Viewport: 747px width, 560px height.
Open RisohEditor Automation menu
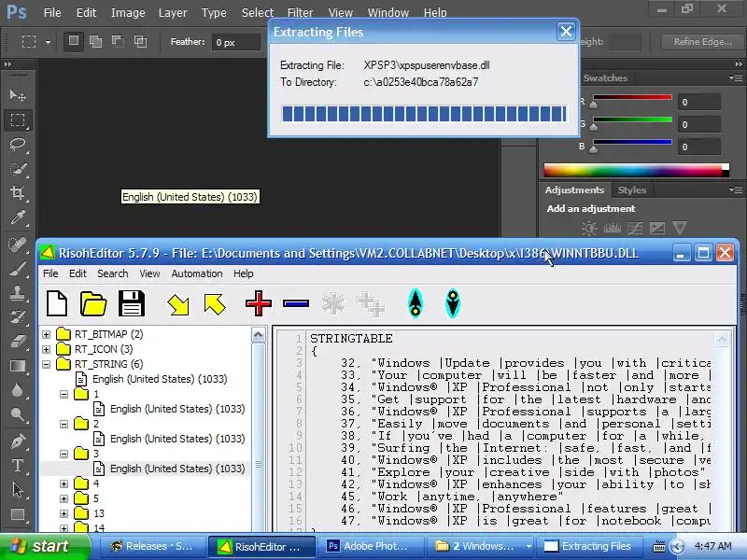197,273
